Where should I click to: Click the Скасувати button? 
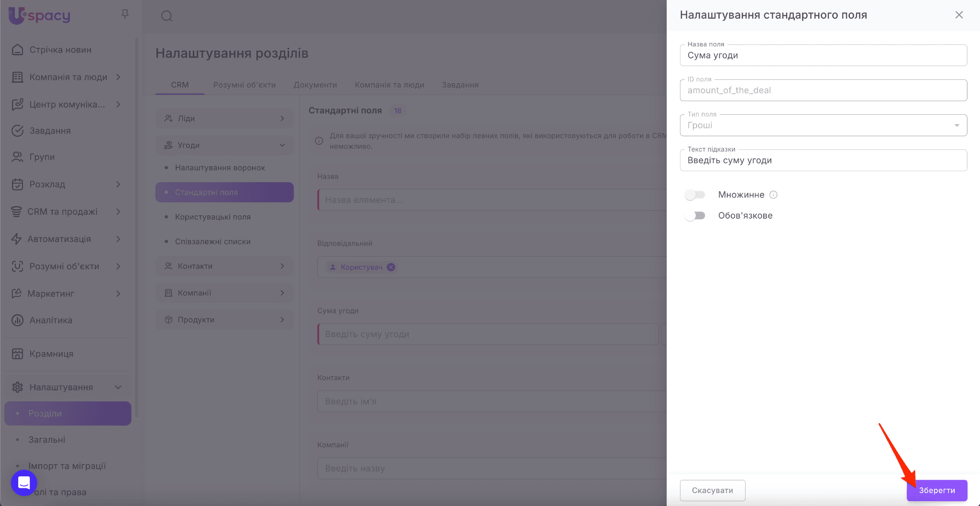[x=712, y=490]
